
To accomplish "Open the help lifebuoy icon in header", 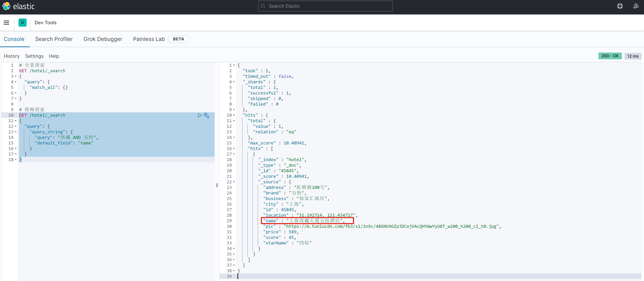I will [x=620, y=6].
